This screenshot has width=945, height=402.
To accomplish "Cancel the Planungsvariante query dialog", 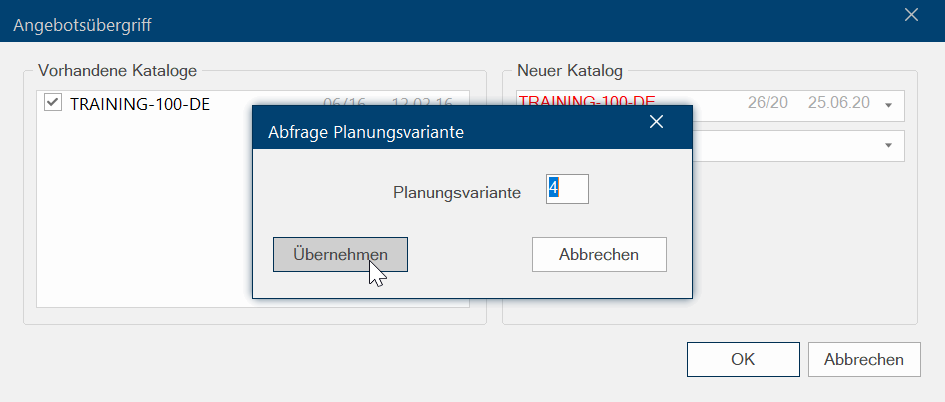I will coord(599,255).
